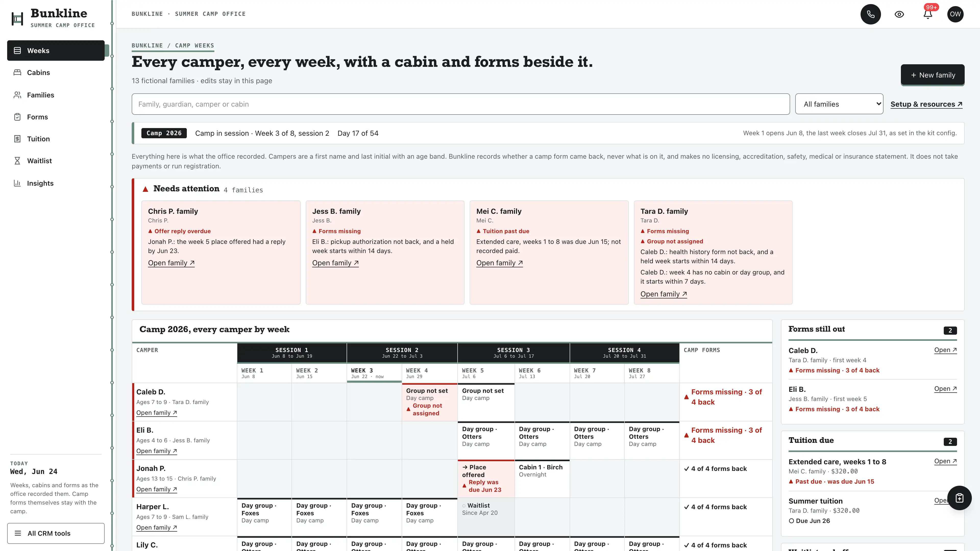Screen dimensions: 980x551
Task: Click Harper L. Week 1 Day group Foxes cell
Action: coord(264,517)
